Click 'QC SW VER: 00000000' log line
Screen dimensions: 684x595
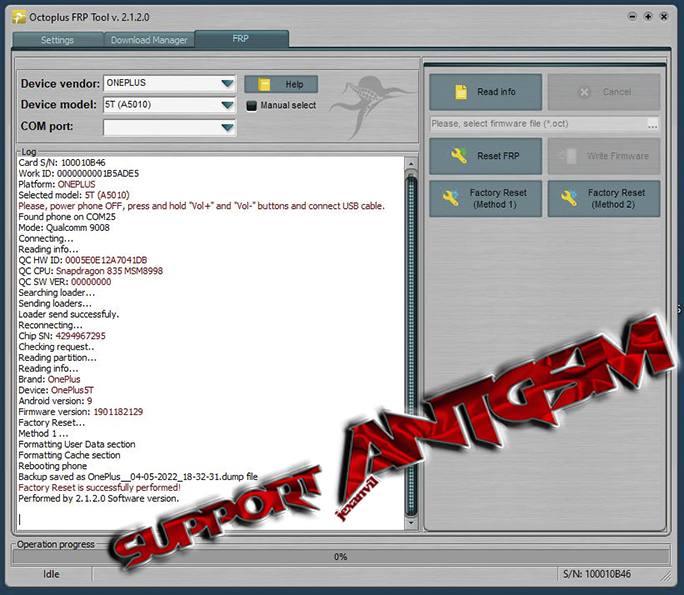coord(65,282)
